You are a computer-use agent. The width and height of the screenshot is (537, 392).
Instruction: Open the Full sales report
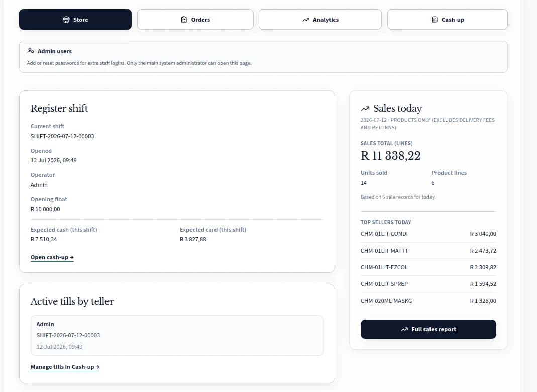428,329
